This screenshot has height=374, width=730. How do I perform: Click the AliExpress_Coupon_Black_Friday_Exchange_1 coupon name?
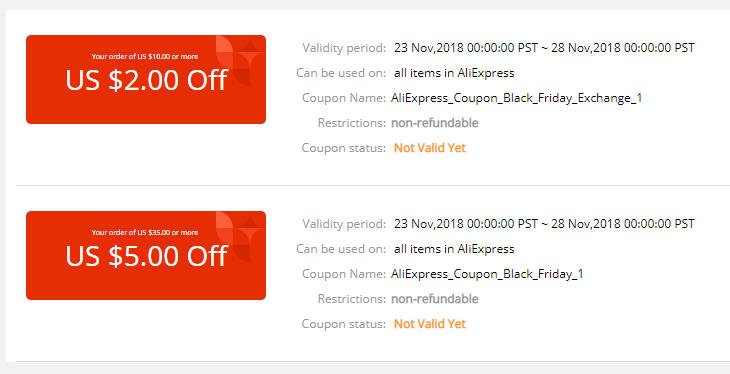517,98
